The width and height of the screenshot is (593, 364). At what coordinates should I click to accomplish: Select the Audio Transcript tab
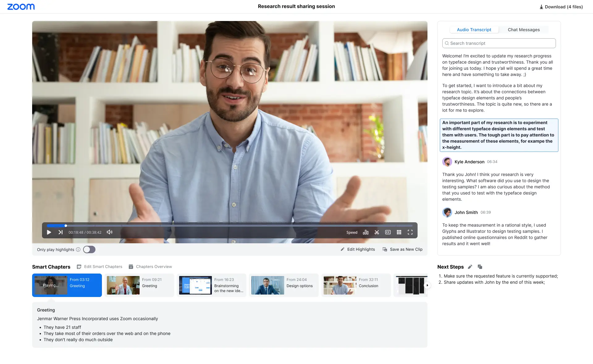474,30
